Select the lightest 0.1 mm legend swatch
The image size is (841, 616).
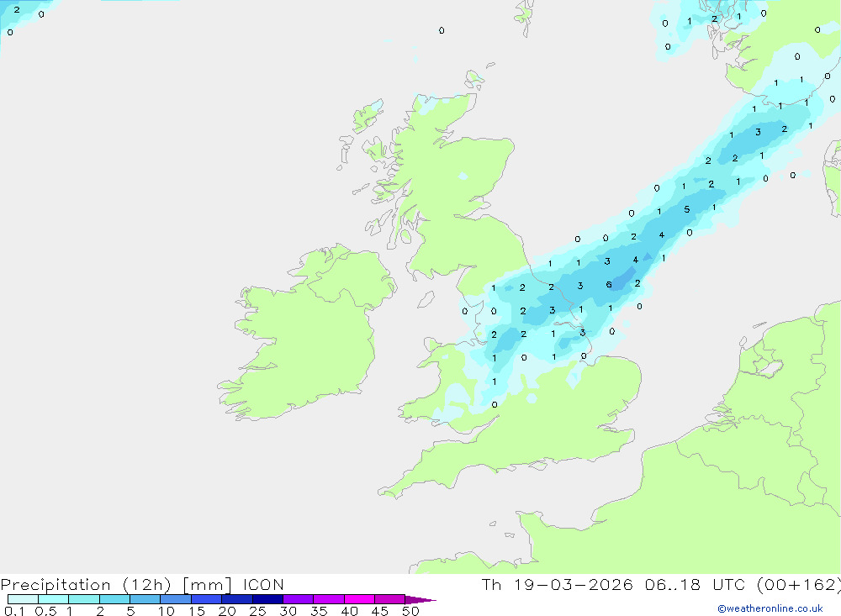click(x=23, y=599)
